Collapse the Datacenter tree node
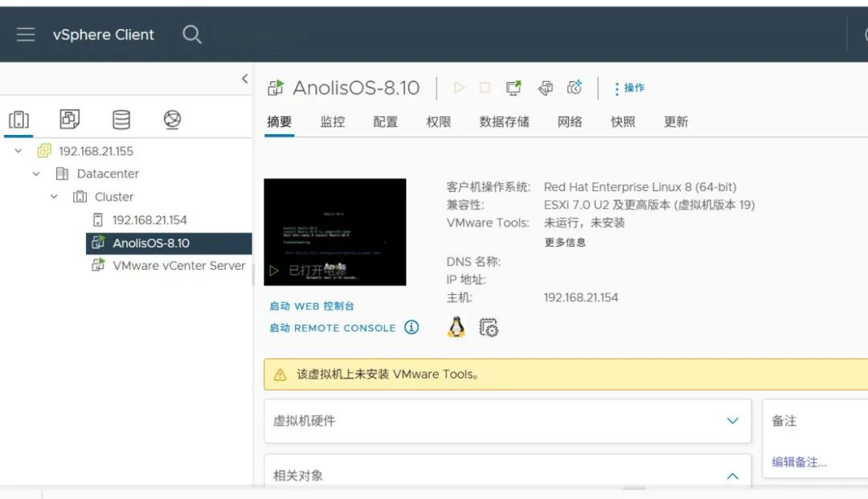The height and width of the screenshot is (499, 868). (36, 174)
